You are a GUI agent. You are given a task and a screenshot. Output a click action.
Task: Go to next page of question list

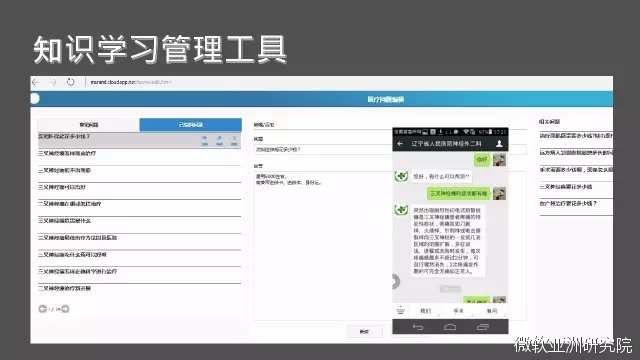coord(65,309)
